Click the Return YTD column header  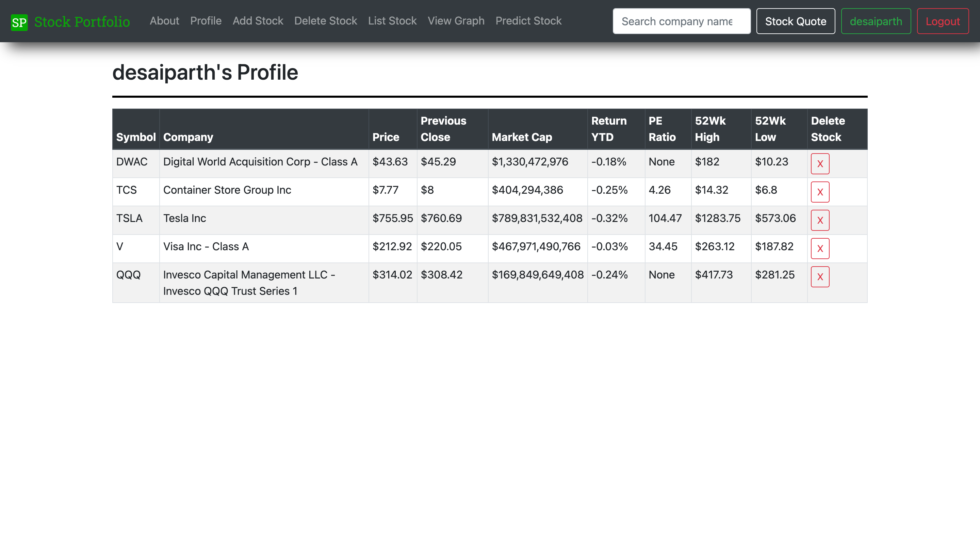(609, 129)
